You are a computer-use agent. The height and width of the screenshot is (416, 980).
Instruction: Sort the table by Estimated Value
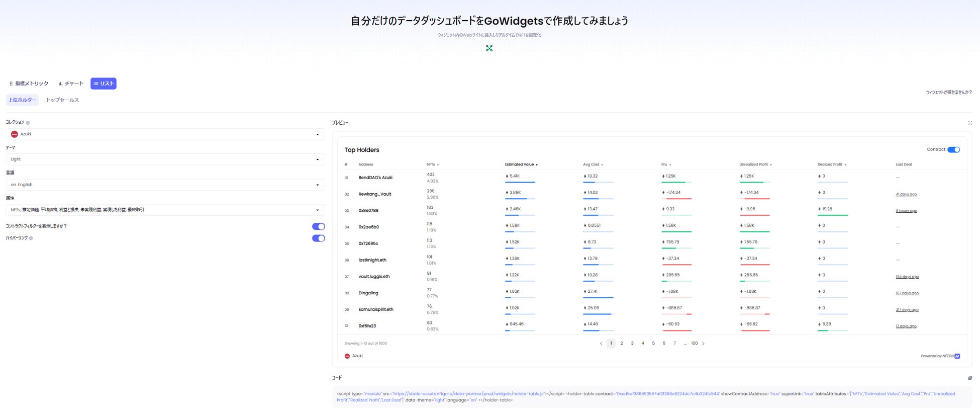pos(521,164)
